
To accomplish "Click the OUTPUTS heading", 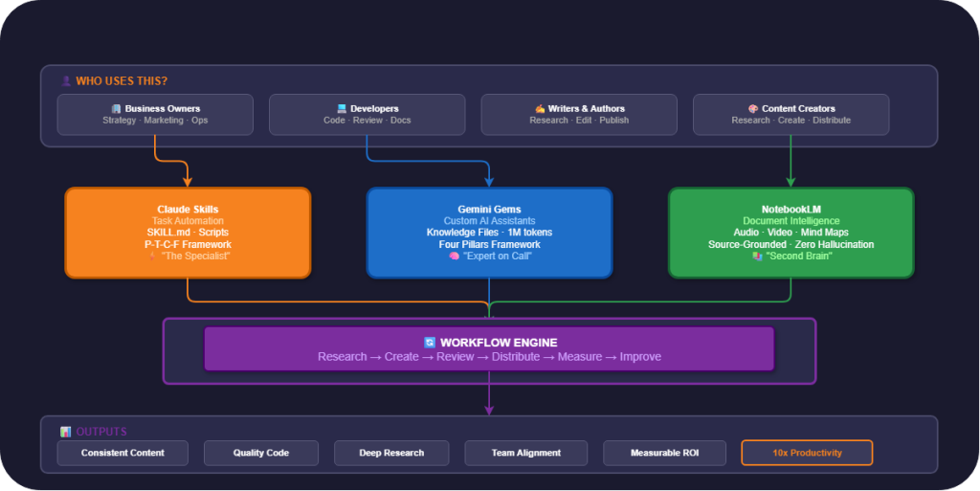I will tap(101, 432).
